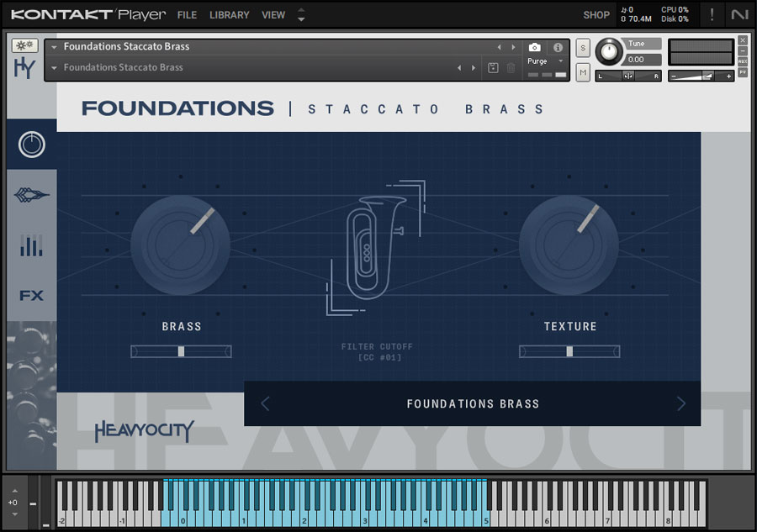Click the Heavyocity logo
The image size is (757, 532).
pos(145,430)
